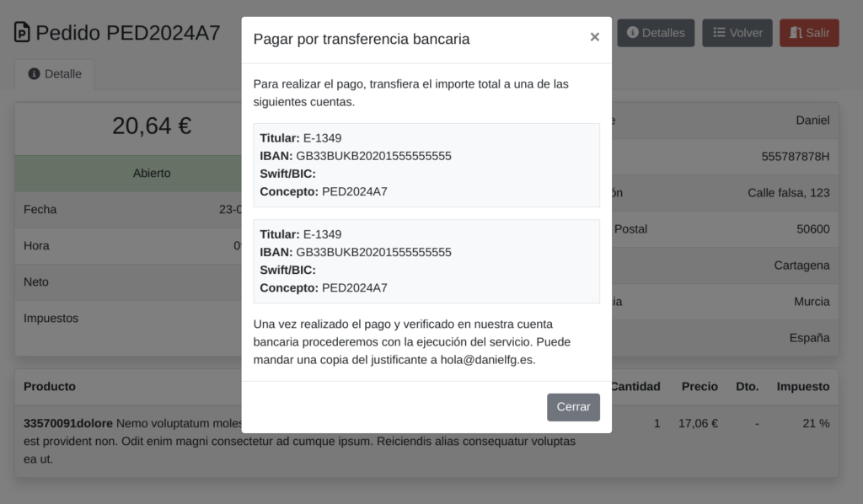Click the Volver button

[737, 33]
